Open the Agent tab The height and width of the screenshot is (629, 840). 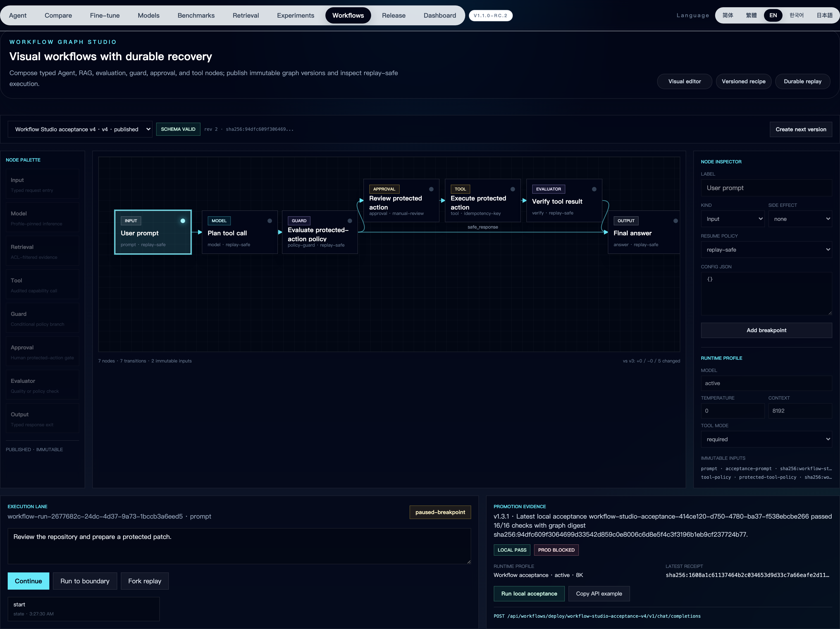coord(18,16)
